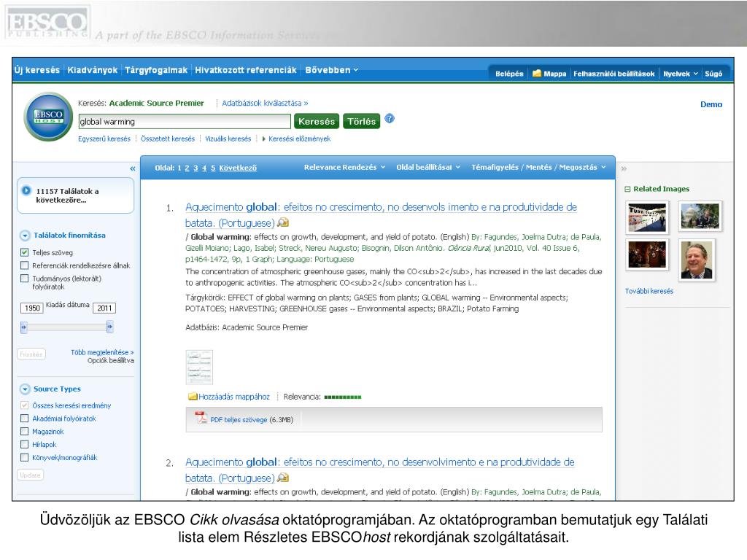Image resolution: width=747 pixels, height=560 pixels.
Task: Open Súgó help link
Action: pyautogui.click(x=713, y=74)
